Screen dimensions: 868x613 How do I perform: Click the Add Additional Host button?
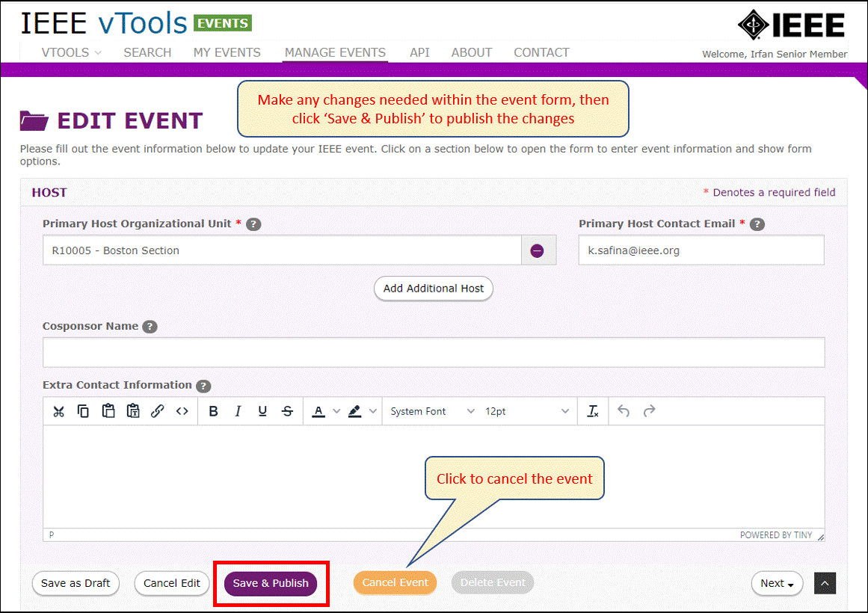434,289
